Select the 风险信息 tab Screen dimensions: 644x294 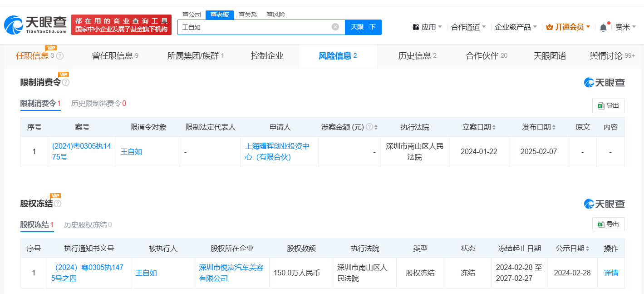pyautogui.click(x=338, y=56)
